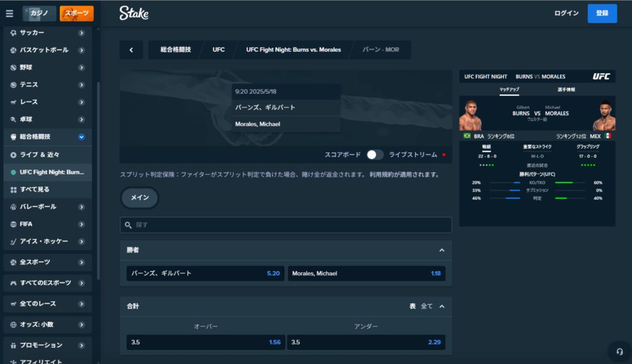Click the horse icon beside 全てのレース
Image resolution: width=632 pixels, height=364 pixels.
pyautogui.click(x=14, y=304)
